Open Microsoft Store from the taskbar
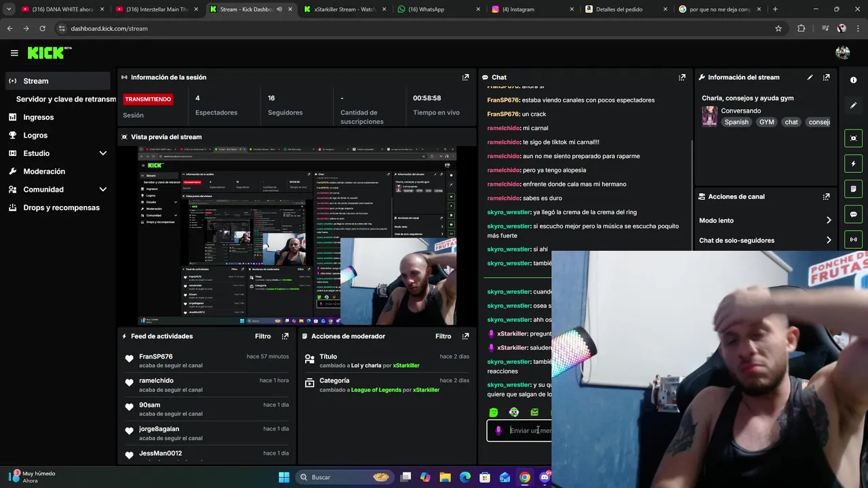 pos(485,477)
